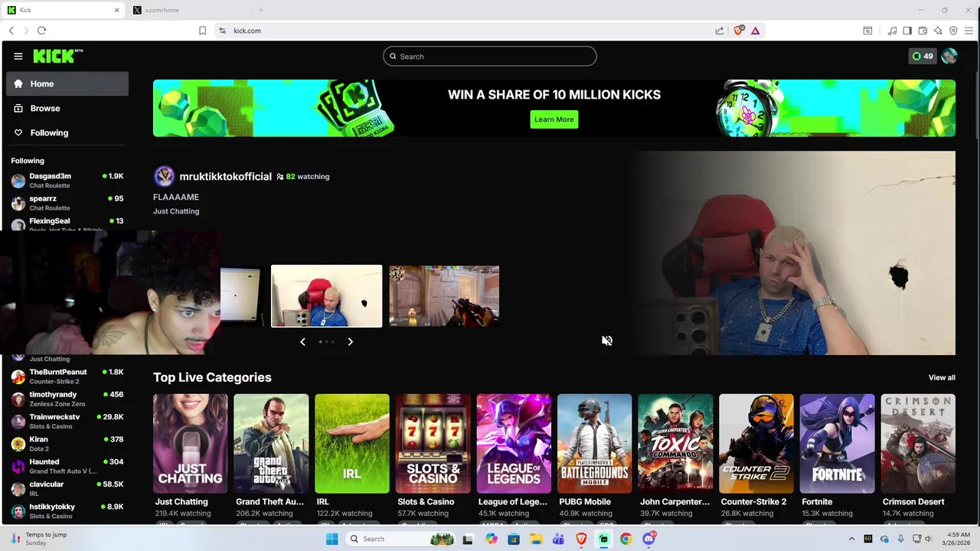Open the user profile avatar menu

coord(949,56)
